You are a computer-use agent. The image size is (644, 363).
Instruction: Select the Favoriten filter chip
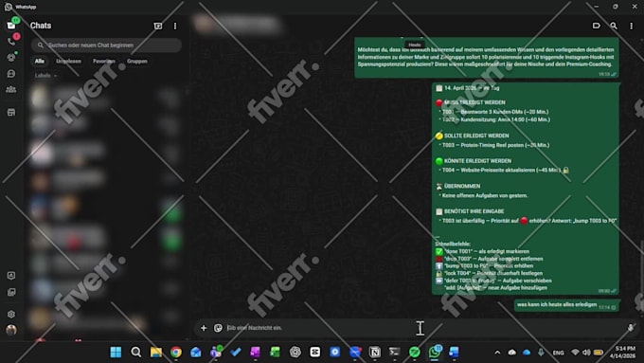point(104,62)
